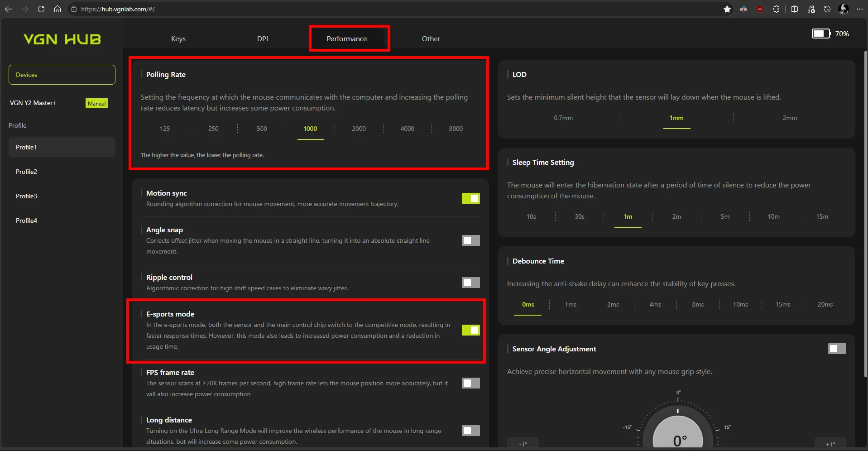
Task: Click the mouse battery level icon
Action: coord(821,34)
